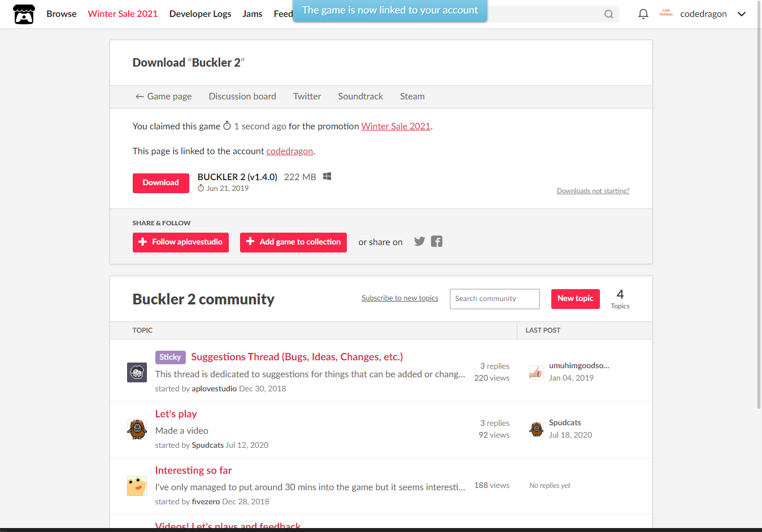The height and width of the screenshot is (532, 762).
Task: Create a New topic
Action: click(x=576, y=299)
